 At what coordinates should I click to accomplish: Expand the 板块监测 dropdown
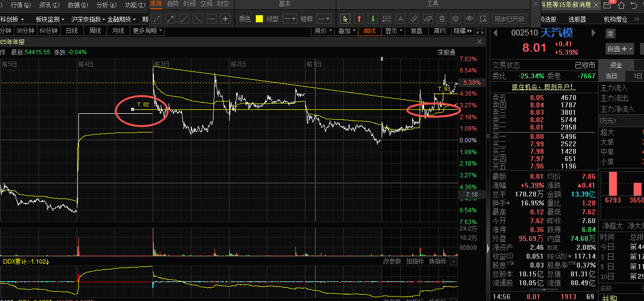(x=50, y=19)
